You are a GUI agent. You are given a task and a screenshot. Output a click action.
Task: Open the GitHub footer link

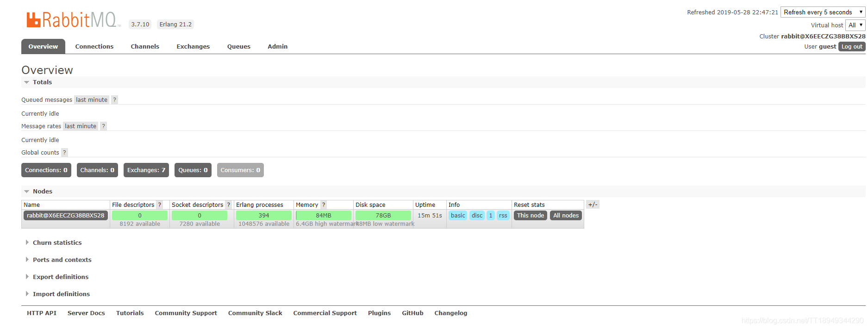tap(413, 313)
